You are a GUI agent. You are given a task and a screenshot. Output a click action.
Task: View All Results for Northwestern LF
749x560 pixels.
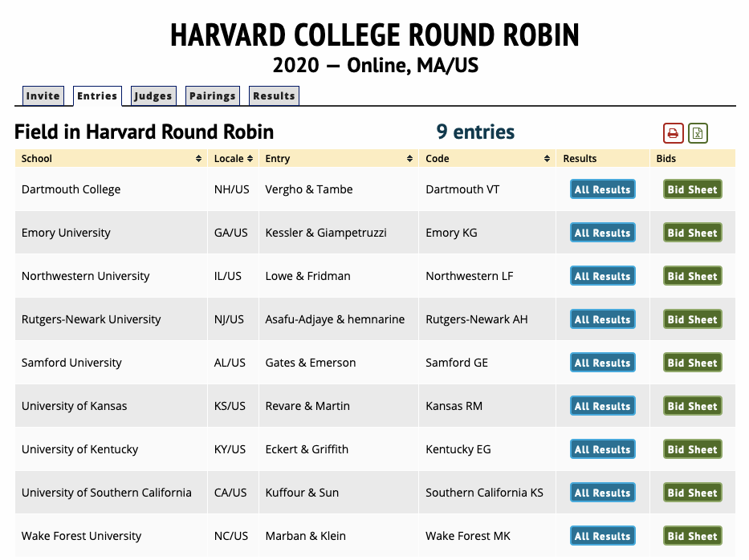602,276
